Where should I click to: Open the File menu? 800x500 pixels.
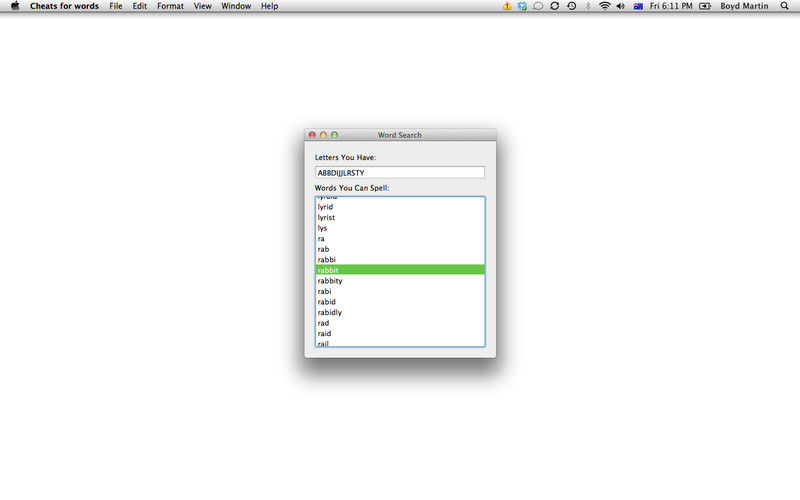(x=116, y=6)
